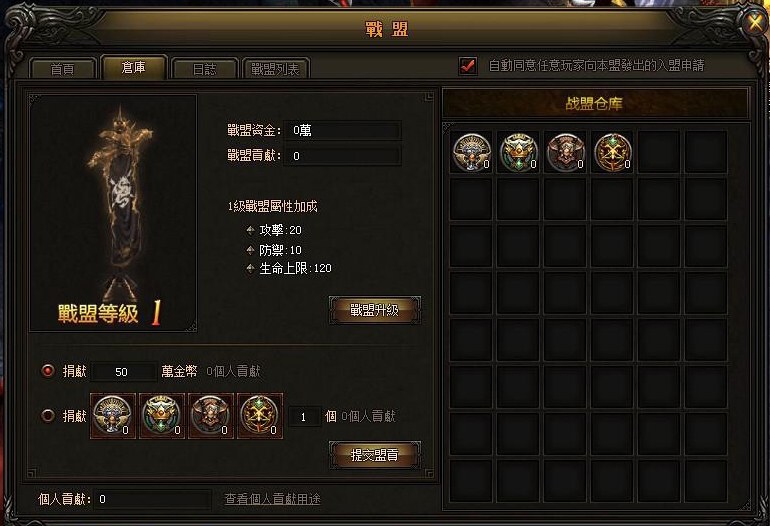Image resolution: width=770 pixels, height=526 pixels.
Task: Choose winged shield medal in donation row
Action: click(x=113, y=416)
